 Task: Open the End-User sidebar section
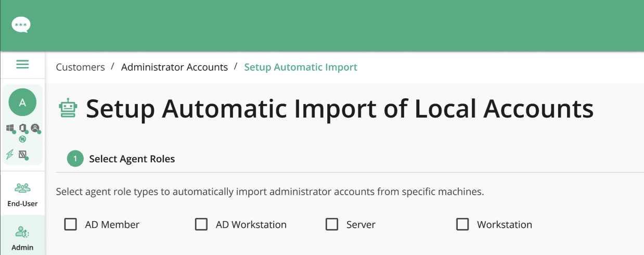22,195
